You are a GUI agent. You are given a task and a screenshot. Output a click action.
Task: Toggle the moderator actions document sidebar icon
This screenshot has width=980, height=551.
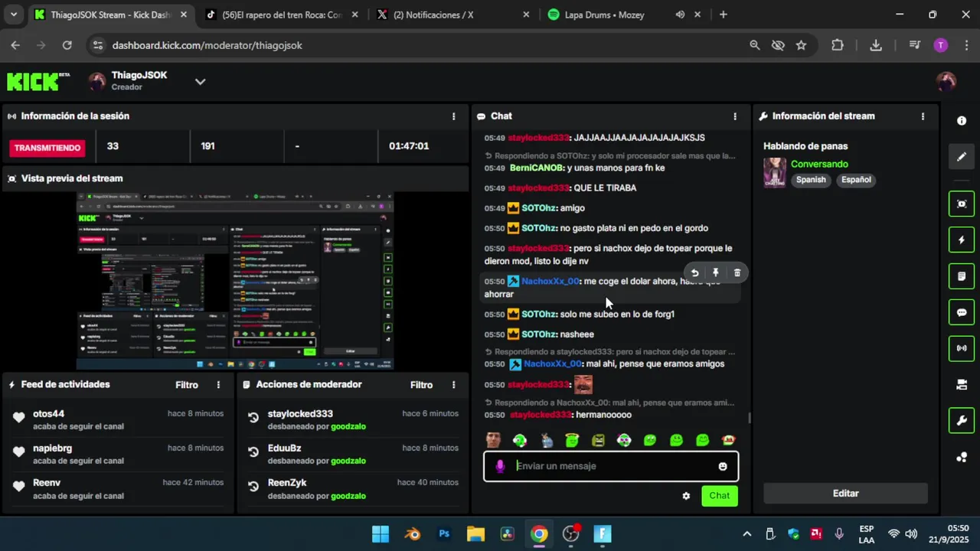pyautogui.click(x=962, y=276)
